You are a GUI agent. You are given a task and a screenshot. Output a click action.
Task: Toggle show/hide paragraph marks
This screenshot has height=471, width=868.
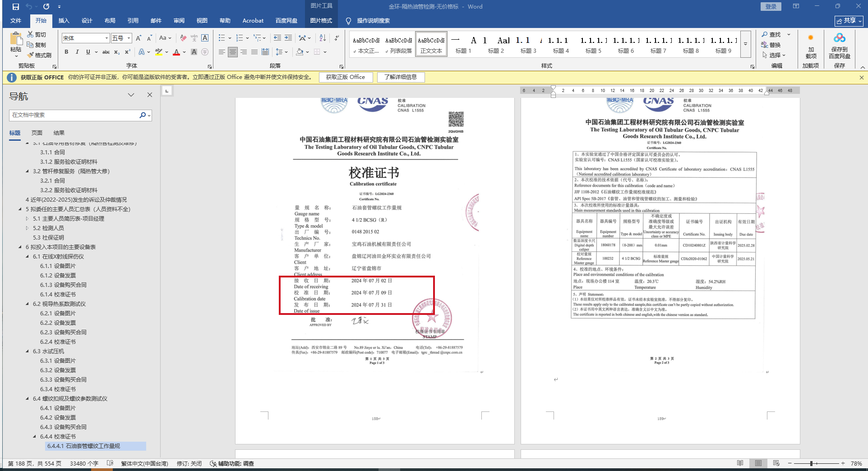(x=337, y=38)
